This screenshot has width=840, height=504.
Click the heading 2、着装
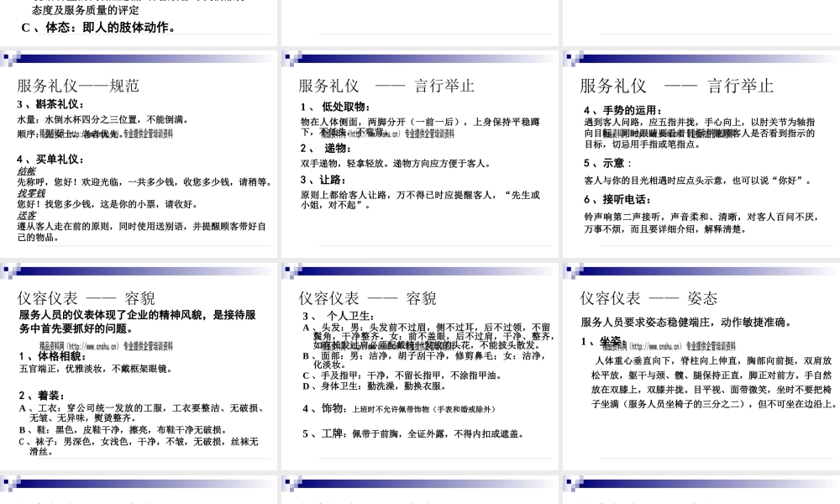(x=42, y=396)
